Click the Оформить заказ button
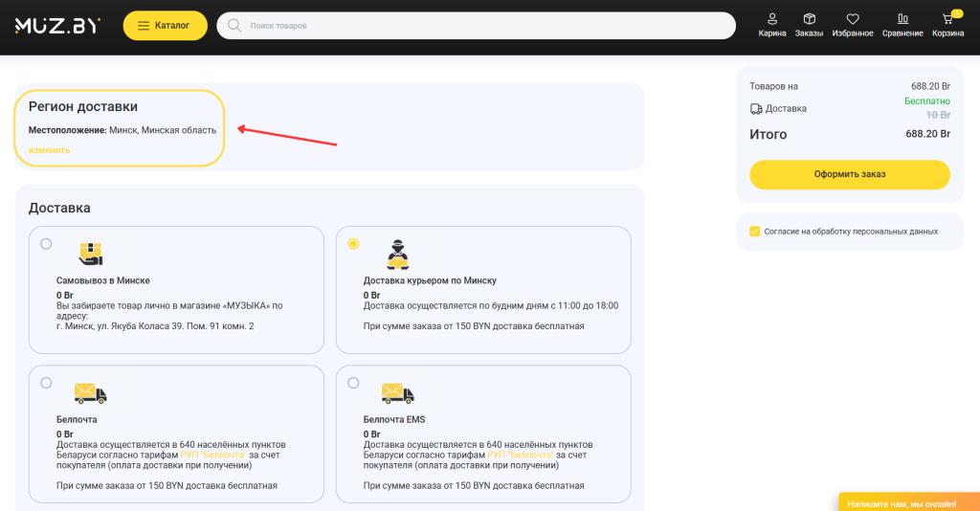 click(x=850, y=174)
